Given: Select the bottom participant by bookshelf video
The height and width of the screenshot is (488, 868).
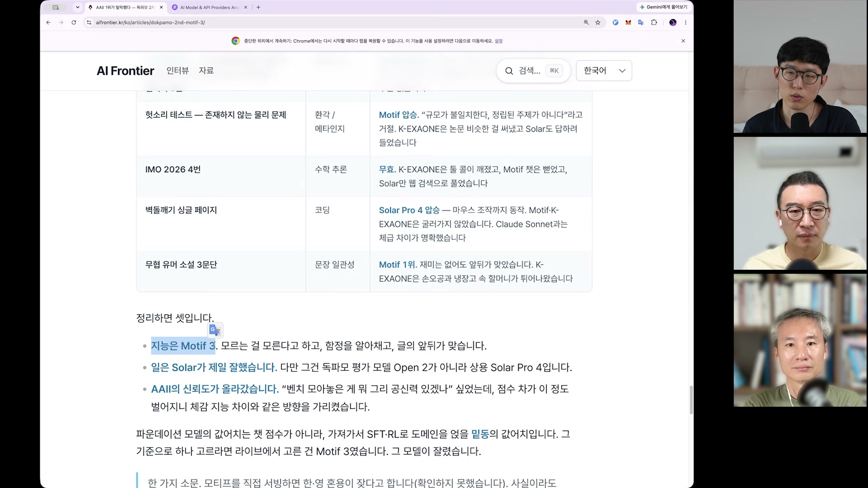Looking at the screenshot, I should point(800,340).
